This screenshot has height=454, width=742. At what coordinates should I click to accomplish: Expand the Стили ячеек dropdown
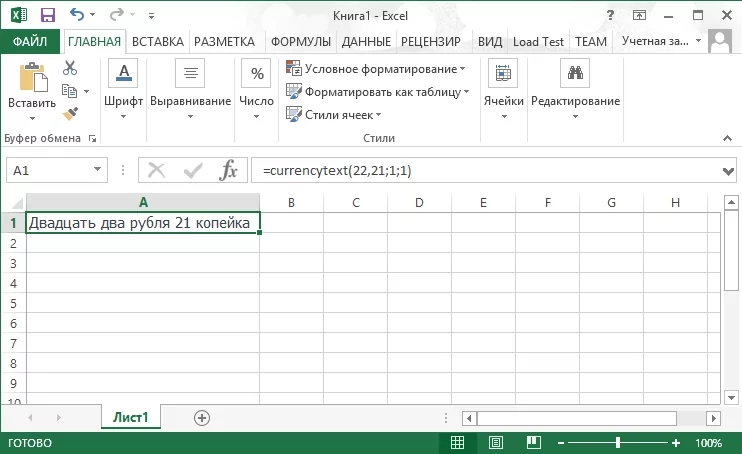[336, 114]
